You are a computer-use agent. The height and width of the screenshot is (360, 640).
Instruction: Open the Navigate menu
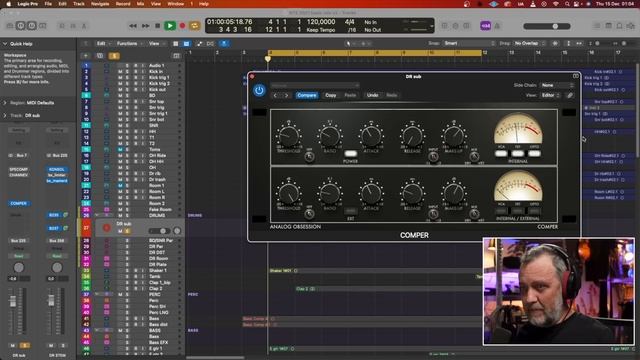coord(100,4)
